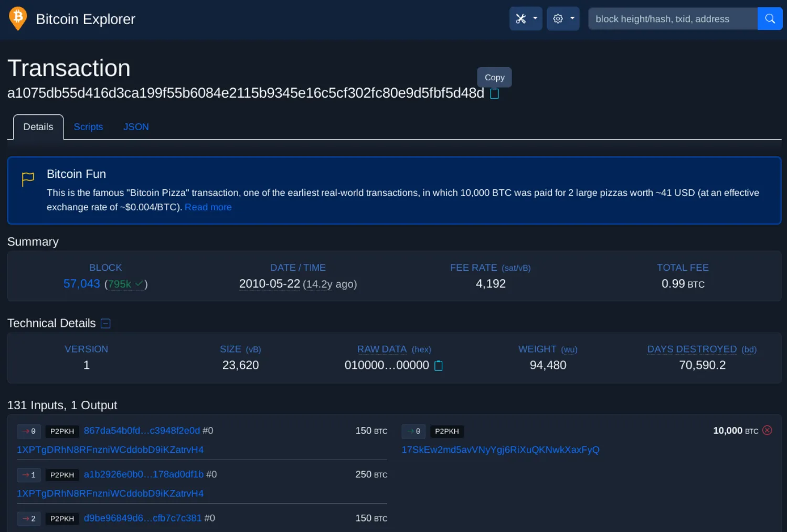Click the Bitcoin Explorer logo icon
Image resolution: width=787 pixels, height=532 pixels.
tap(17, 18)
